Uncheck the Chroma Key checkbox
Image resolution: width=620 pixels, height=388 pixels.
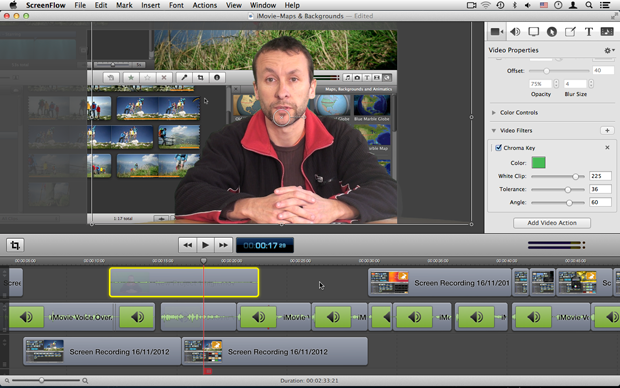(x=498, y=148)
